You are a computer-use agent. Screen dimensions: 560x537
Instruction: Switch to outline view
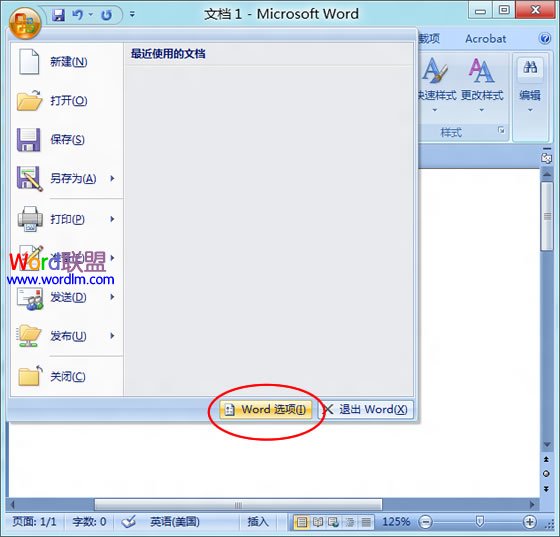pyautogui.click(x=350, y=522)
